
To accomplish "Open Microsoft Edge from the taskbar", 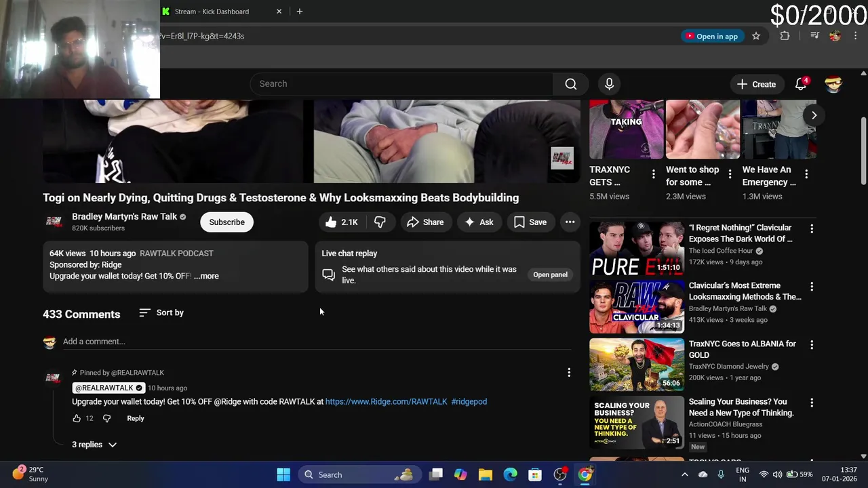I will [511, 474].
